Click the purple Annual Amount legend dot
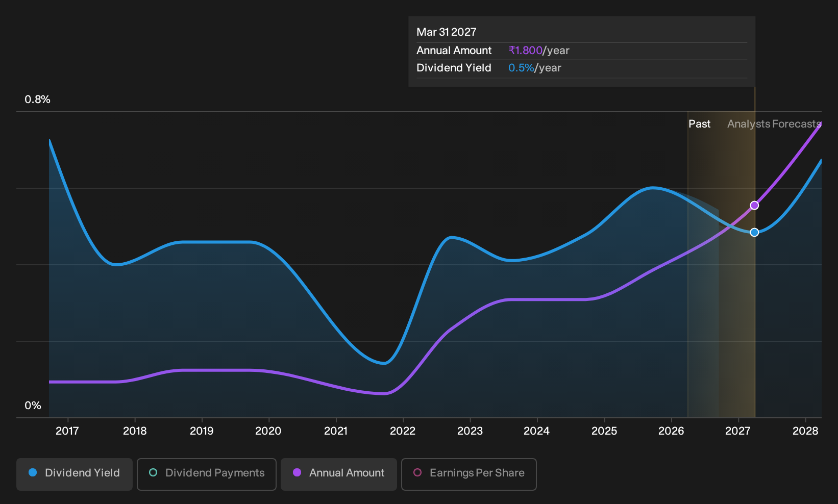 point(297,472)
